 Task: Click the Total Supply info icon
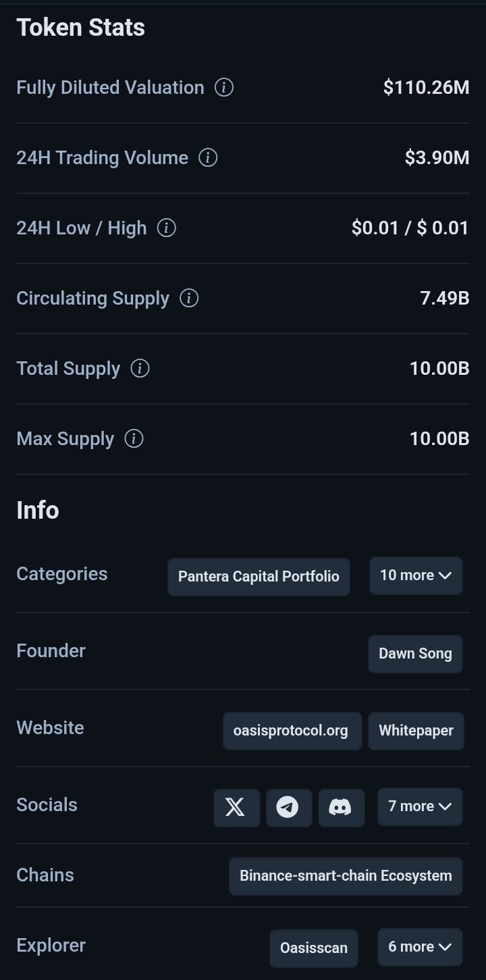click(140, 369)
